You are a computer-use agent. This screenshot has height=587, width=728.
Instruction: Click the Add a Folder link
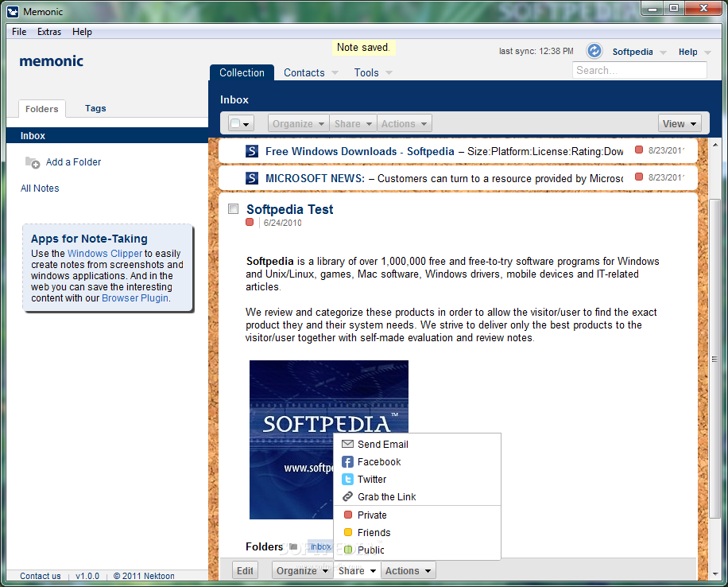click(73, 161)
